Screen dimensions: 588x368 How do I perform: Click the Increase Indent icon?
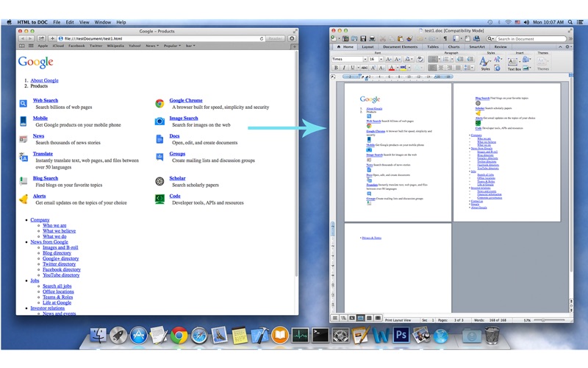click(x=470, y=59)
